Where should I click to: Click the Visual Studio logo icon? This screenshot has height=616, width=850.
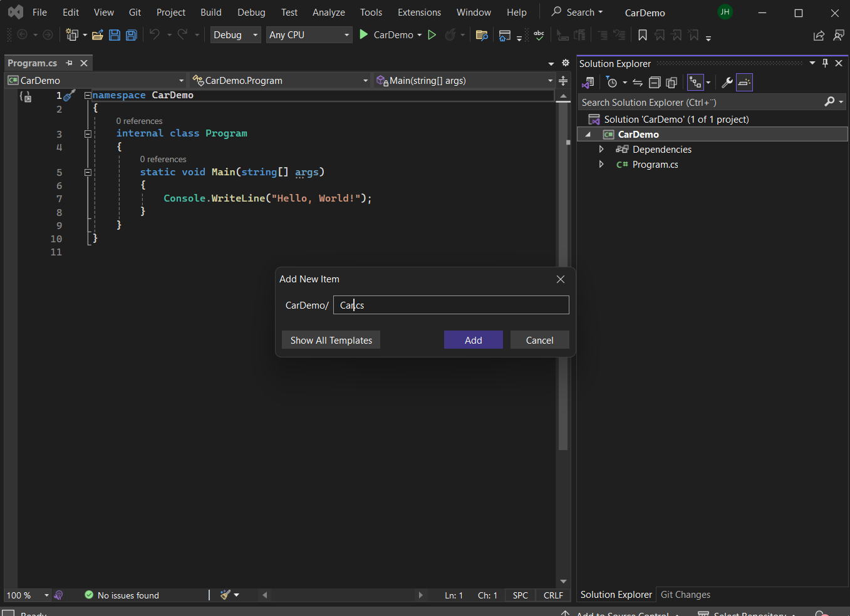16,12
